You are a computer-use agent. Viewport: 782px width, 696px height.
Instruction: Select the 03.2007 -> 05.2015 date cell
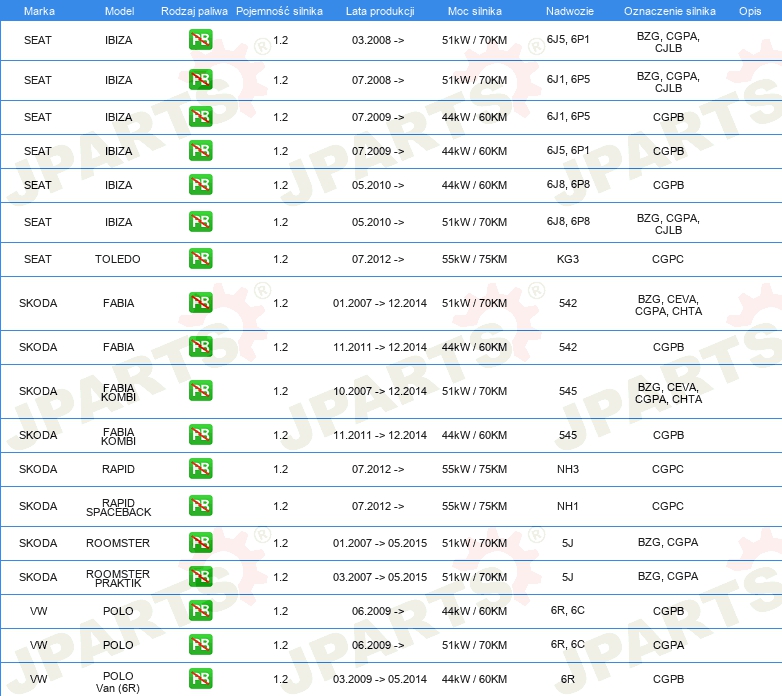[x=380, y=577]
